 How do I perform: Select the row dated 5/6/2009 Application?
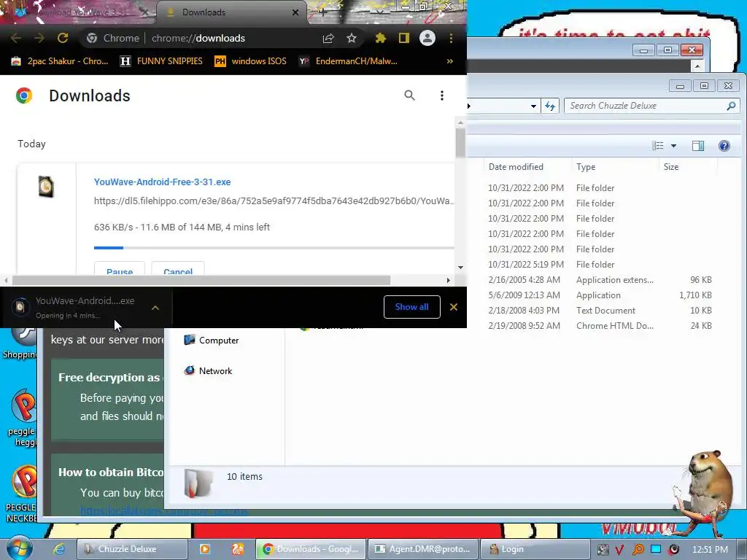[x=600, y=295]
